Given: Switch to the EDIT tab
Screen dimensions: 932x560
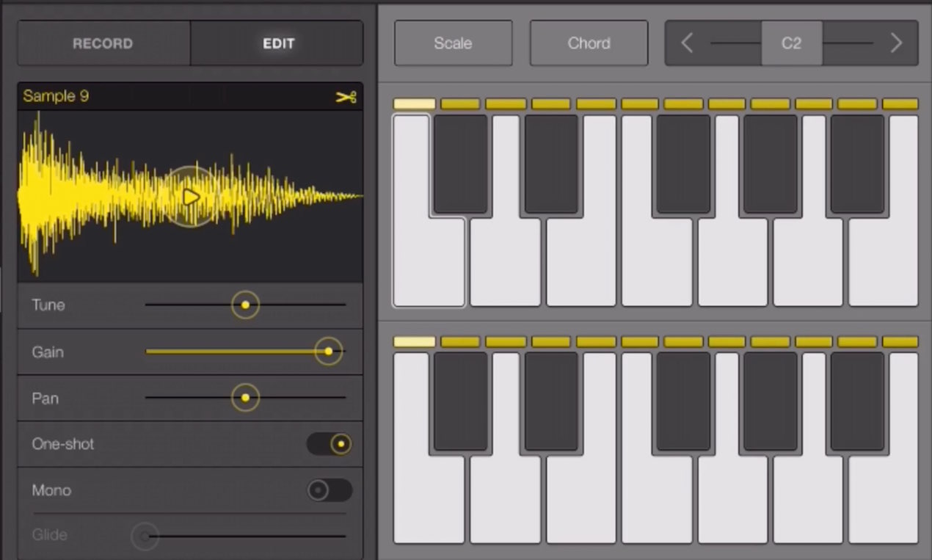Looking at the screenshot, I should [277, 43].
